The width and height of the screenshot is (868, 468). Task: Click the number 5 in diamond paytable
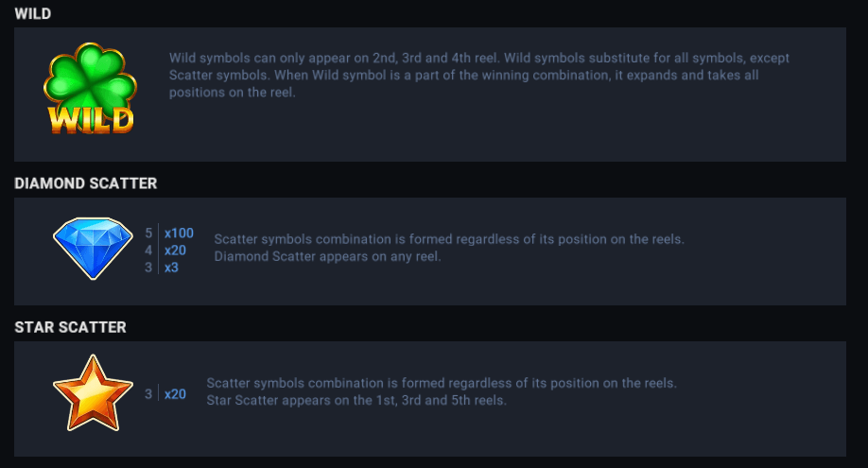pyautogui.click(x=148, y=233)
